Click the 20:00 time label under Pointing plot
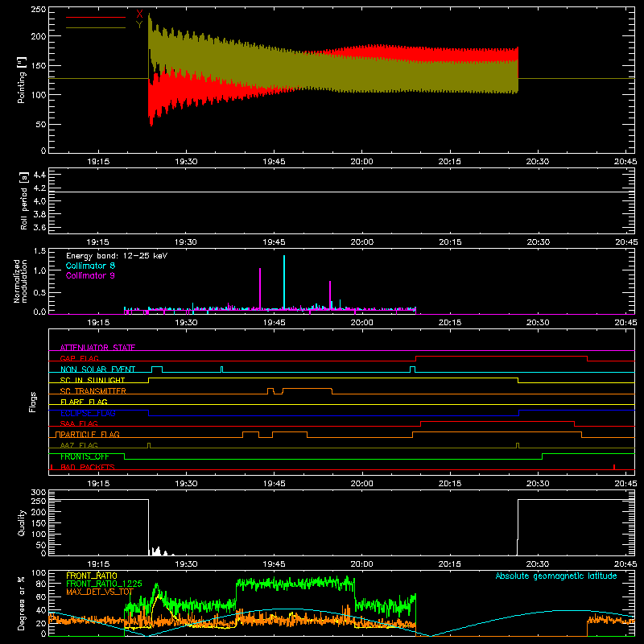The height and width of the screenshot is (644, 644). (x=361, y=162)
